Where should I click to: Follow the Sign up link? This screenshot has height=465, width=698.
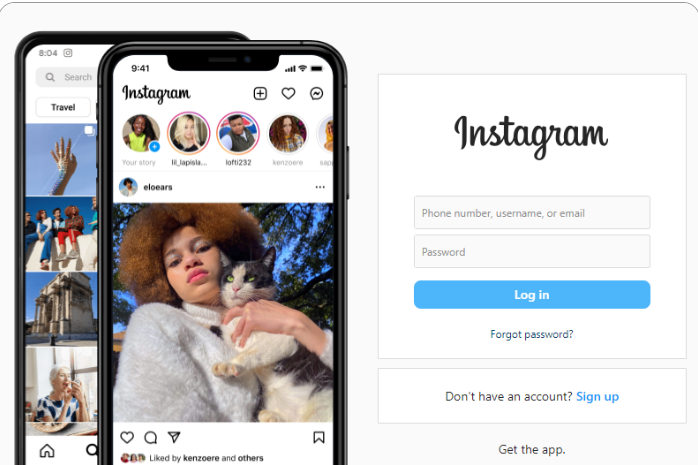[x=597, y=396]
